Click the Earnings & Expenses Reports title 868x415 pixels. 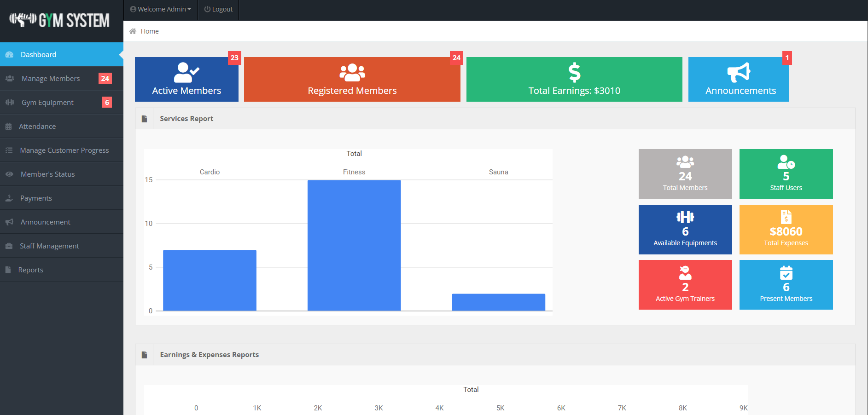pyautogui.click(x=209, y=355)
